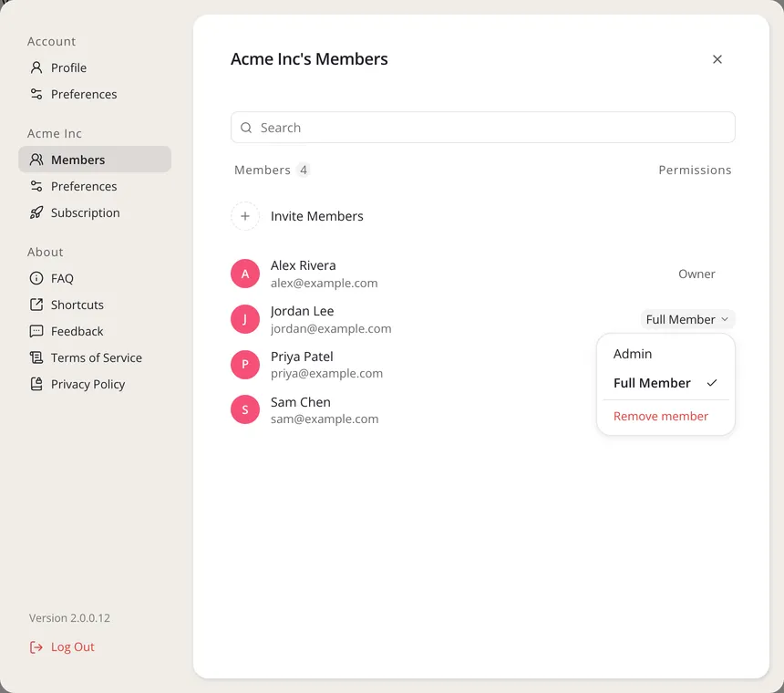
Task: Open Jordan Lee's Full Member dropdown
Action: coord(687,319)
